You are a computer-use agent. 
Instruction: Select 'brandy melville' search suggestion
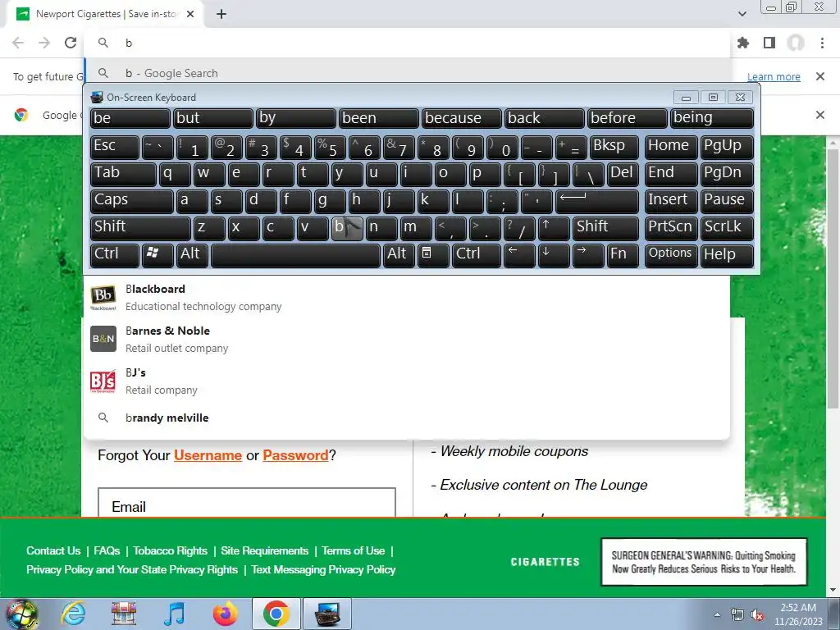pos(406,418)
